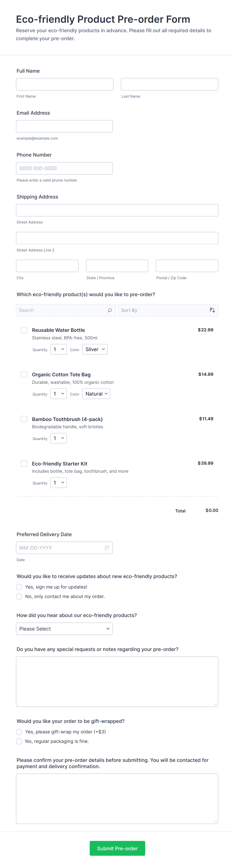232x868 pixels.
Task: Open quantity dropdown for Bamboo Toothbrush
Action: click(x=59, y=438)
